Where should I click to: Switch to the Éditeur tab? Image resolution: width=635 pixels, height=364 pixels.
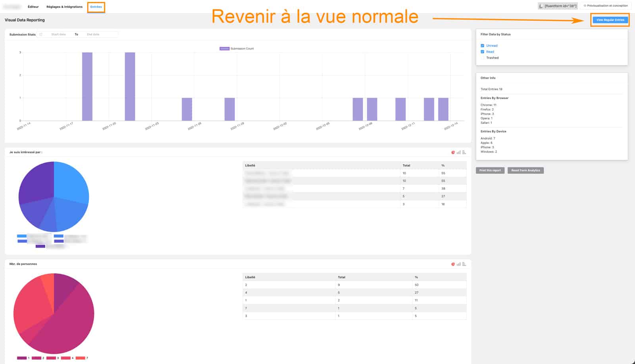(33, 7)
